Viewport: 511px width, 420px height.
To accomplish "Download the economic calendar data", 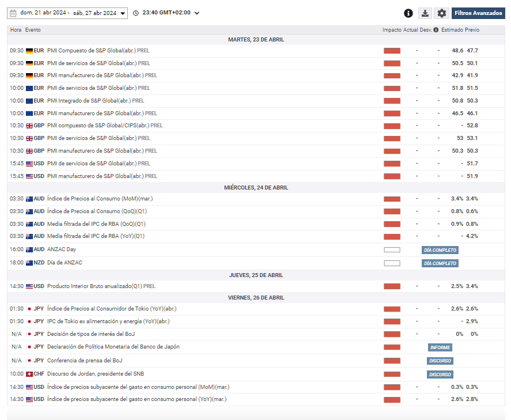I will click(x=425, y=13).
